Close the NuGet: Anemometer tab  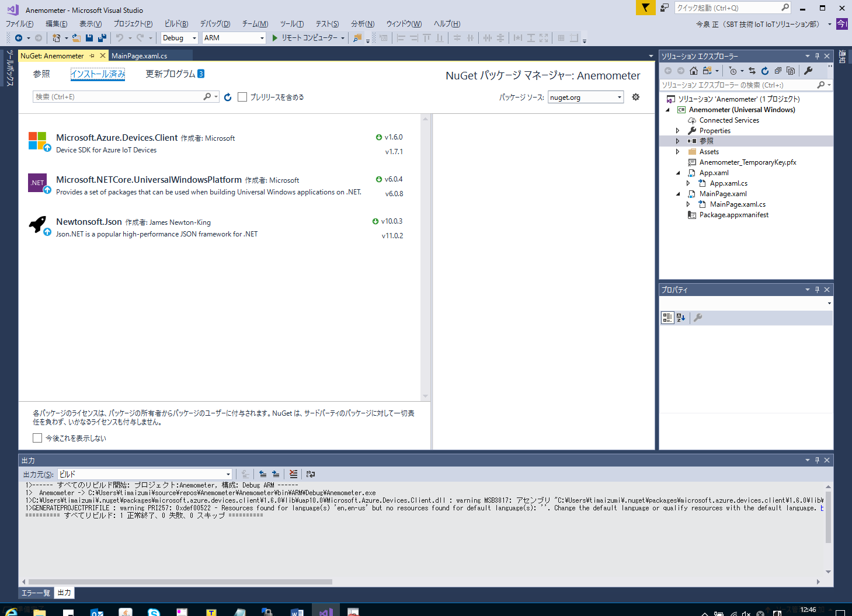(103, 55)
